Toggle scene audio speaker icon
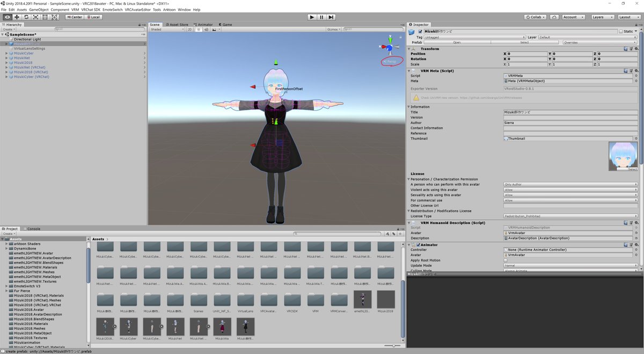Viewport: 644px width, 354px height. tap(206, 30)
